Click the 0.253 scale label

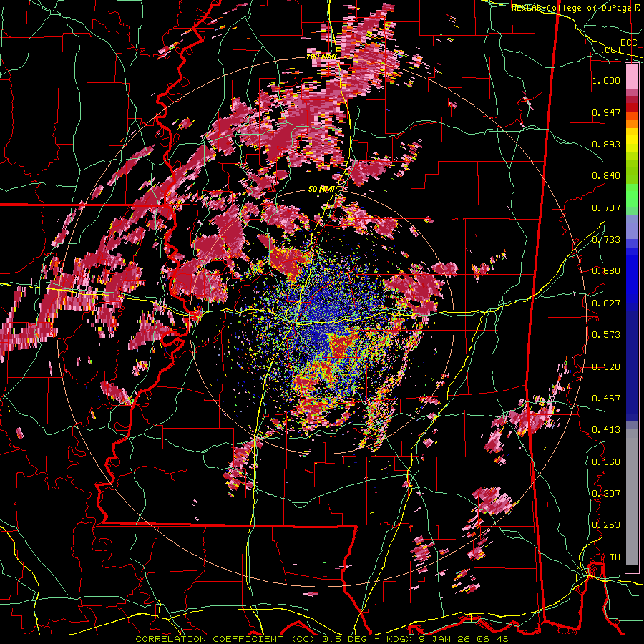[606, 525]
